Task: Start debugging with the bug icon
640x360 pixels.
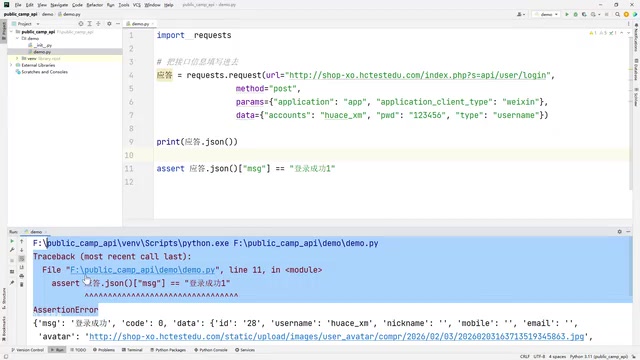Action: pyautogui.click(x=576, y=14)
